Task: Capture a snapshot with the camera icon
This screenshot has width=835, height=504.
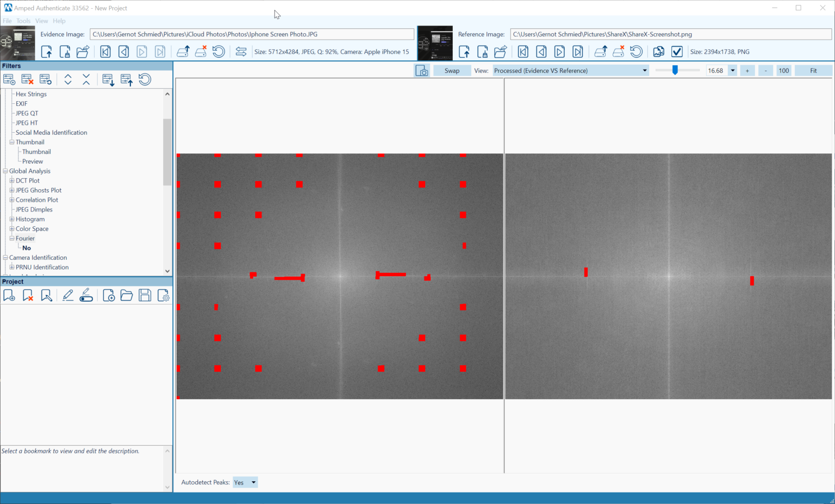Action: pos(422,70)
